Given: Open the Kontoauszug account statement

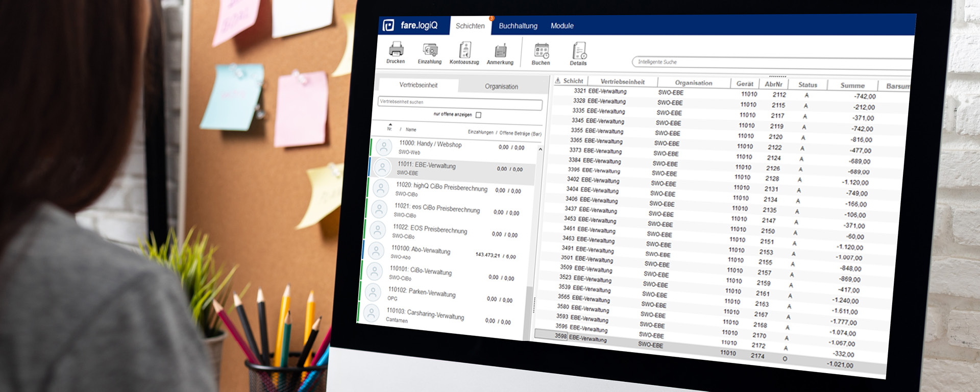Looking at the screenshot, I should pyautogui.click(x=464, y=51).
